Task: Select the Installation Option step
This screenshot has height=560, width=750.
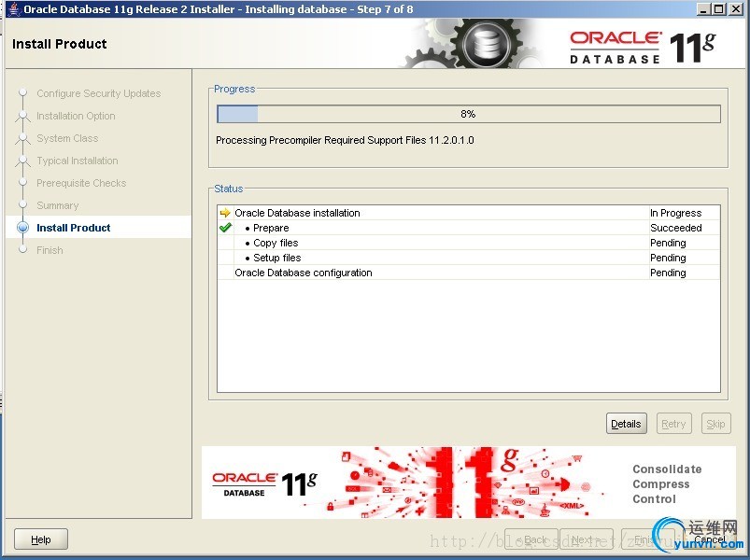Action: click(x=76, y=116)
